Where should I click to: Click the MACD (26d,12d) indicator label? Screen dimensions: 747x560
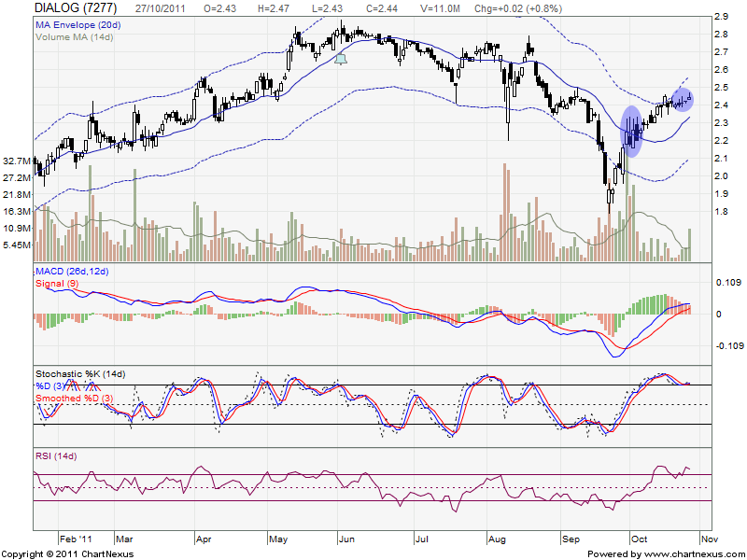click(73, 271)
